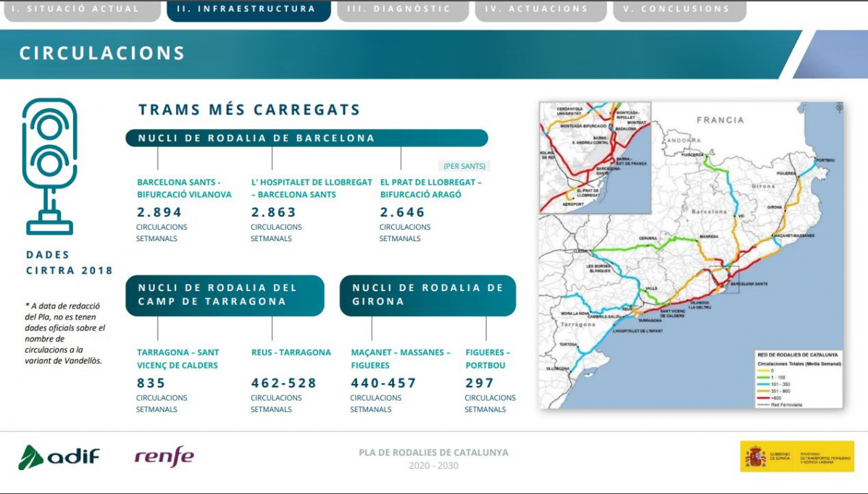868x494 pixels.
Task: Select the value "2.894"
Action: pos(159,212)
